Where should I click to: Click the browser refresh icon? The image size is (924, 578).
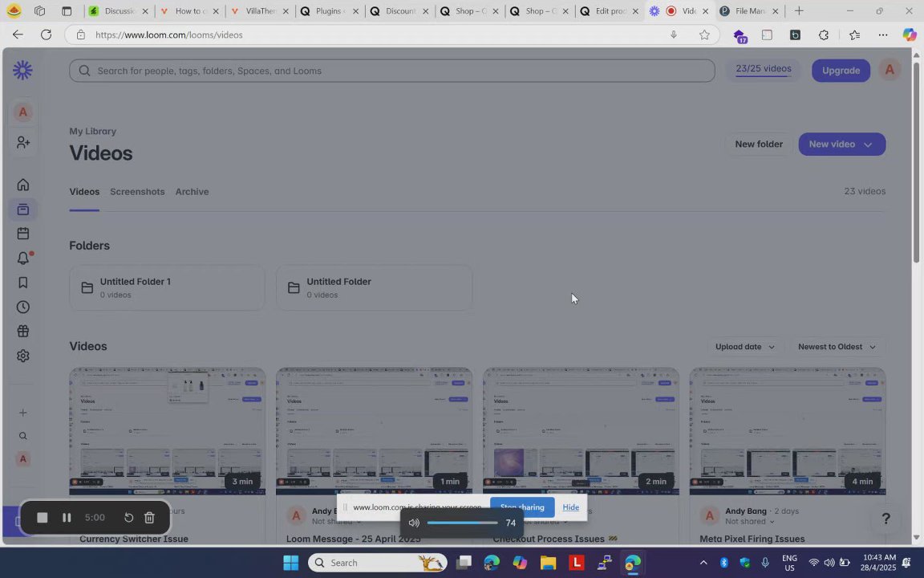click(x=46, y=35)
